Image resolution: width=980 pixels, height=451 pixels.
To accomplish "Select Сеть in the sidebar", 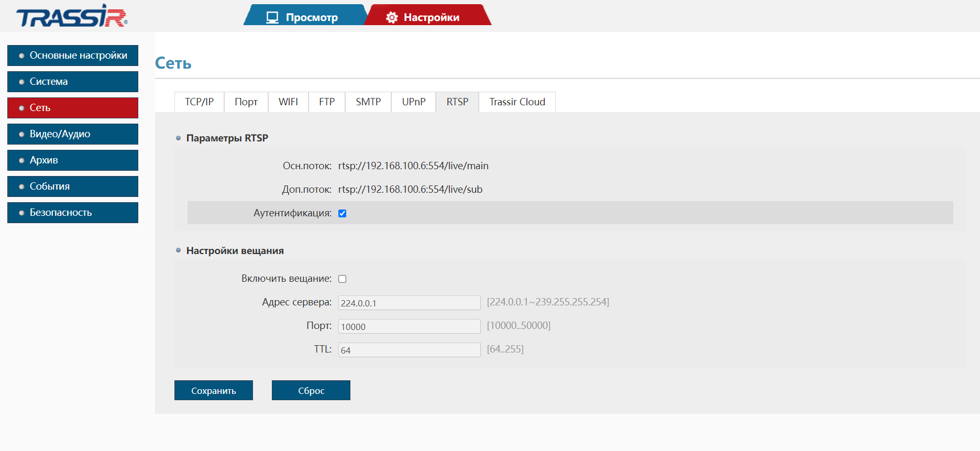I will click(73, 108).
